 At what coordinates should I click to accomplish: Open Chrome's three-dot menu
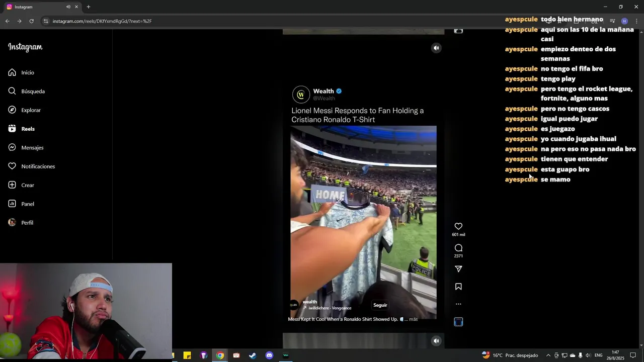point(636,21)
